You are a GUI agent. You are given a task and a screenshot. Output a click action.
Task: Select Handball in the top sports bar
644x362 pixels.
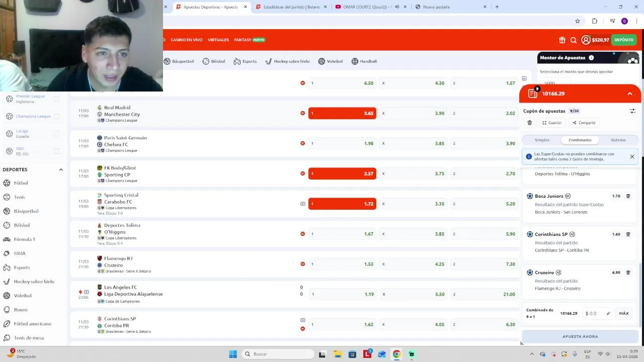pyautogui.click(x=364, y=61)
